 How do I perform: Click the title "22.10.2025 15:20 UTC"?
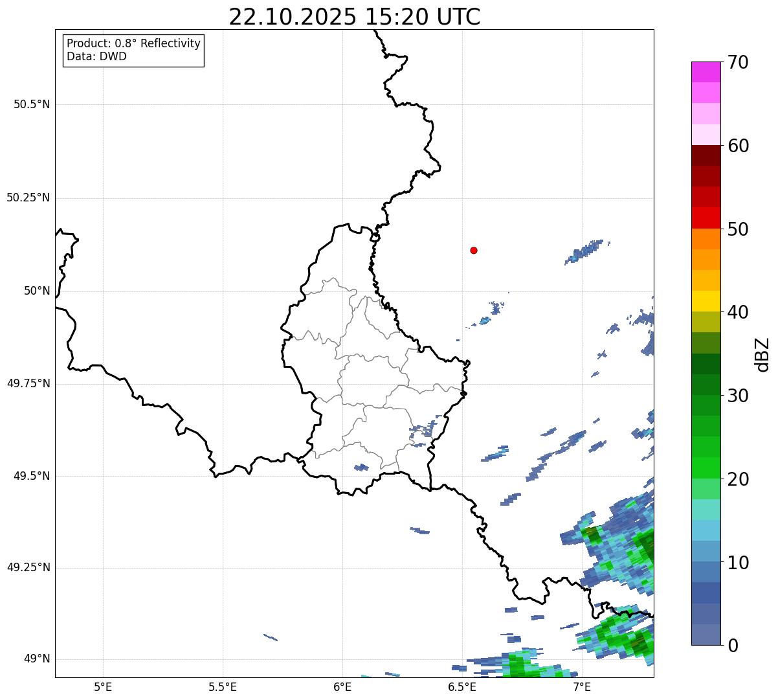tap(355, 17)
